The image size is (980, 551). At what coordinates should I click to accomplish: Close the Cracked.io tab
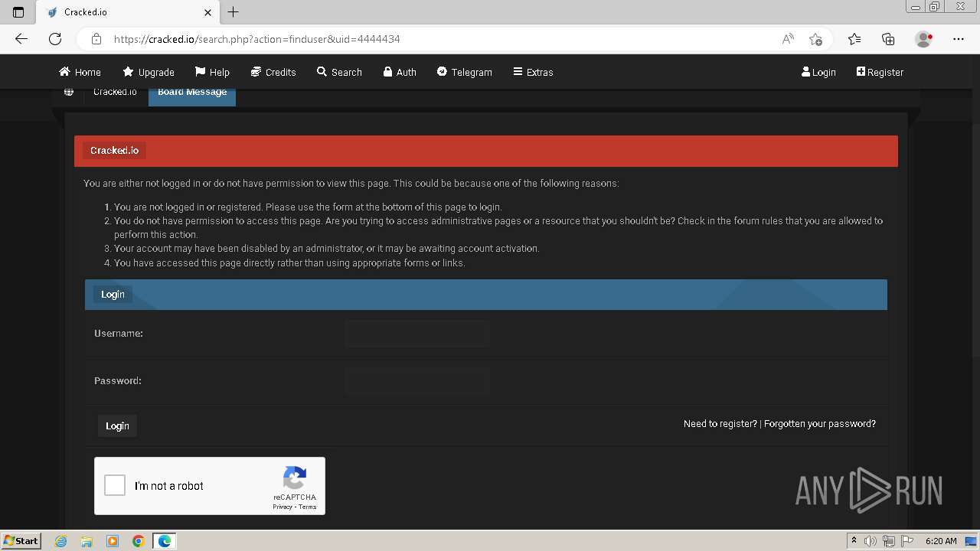point(207,12)
